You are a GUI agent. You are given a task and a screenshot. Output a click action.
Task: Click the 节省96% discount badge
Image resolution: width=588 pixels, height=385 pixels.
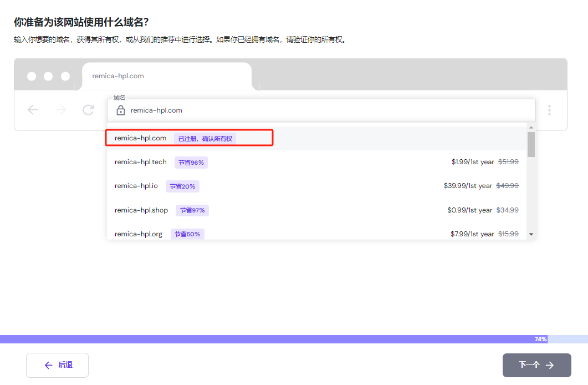(x=191, y=163)
